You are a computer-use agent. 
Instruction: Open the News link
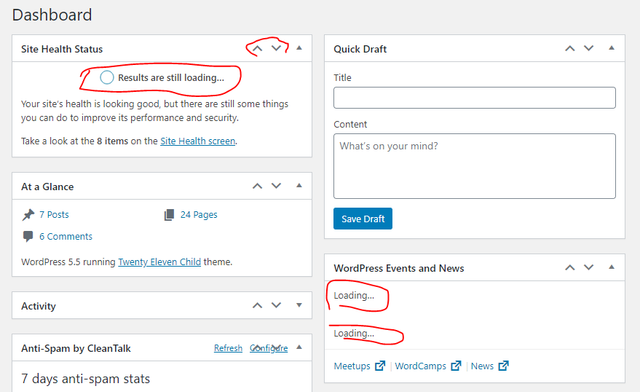coord(482,366)
